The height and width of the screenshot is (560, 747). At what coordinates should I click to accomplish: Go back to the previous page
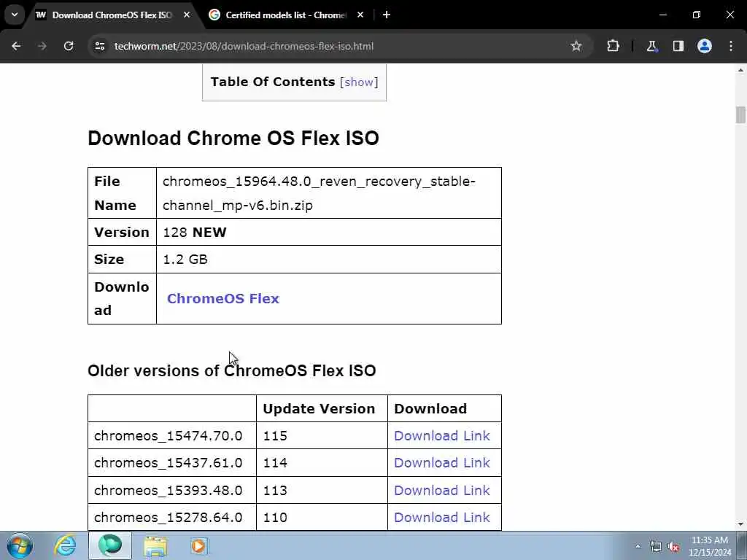16,46
